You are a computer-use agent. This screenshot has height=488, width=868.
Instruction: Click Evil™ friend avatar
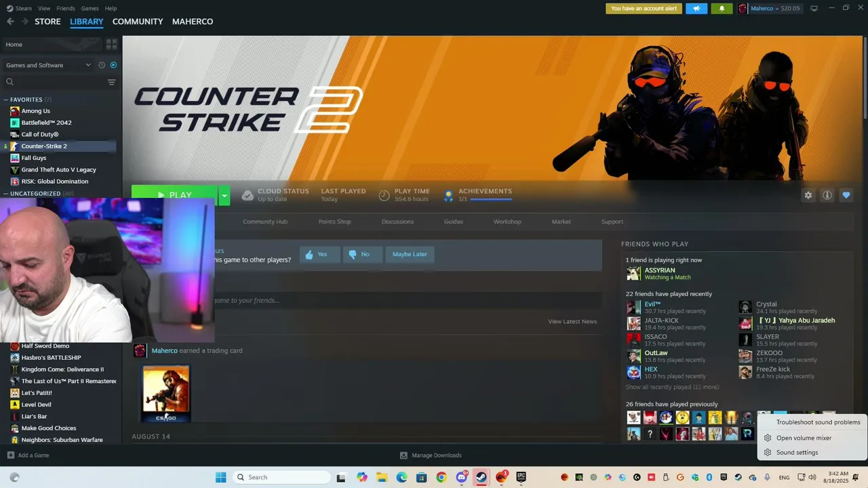(x=633, y=308)
